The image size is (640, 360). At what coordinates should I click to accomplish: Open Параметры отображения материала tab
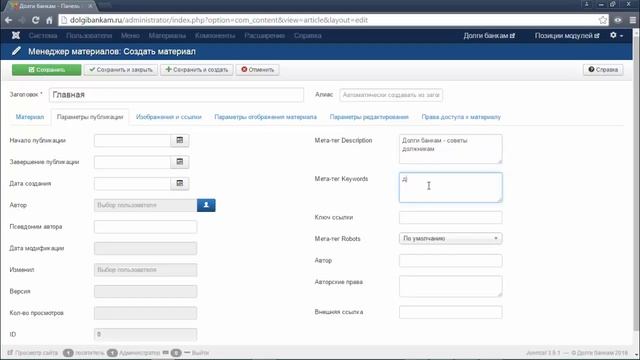coord(265,117)
